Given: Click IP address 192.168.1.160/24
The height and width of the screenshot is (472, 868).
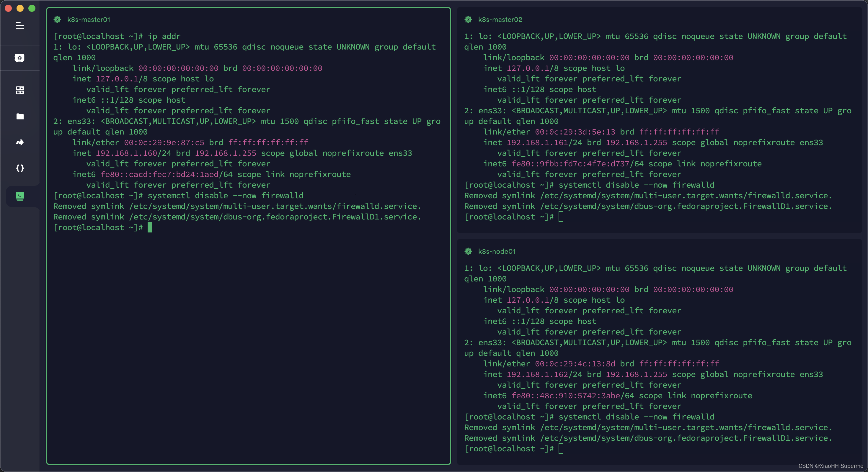Looking at the screenshot, I should (133, 153).
